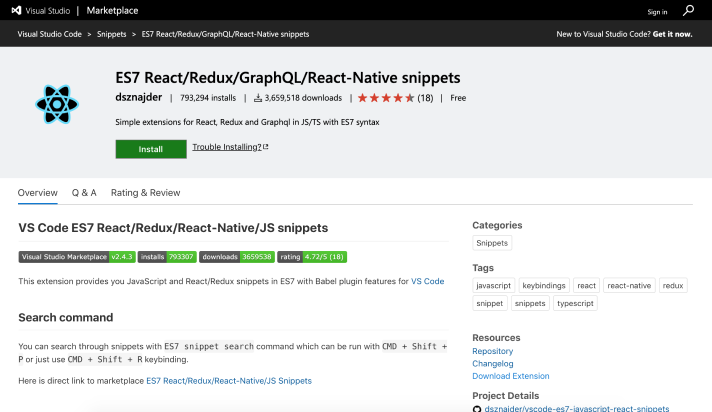Image resolution: width=712 pixels, height=412 pixels.
Task: Select the Snippets category chip
Action: coord(492,243)
